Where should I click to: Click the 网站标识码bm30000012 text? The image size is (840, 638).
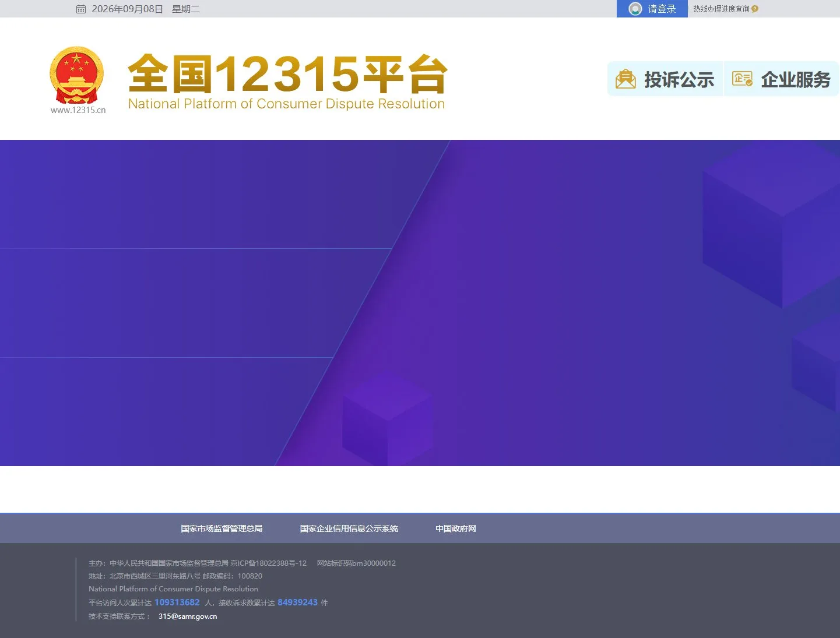[x=356, y=563]
